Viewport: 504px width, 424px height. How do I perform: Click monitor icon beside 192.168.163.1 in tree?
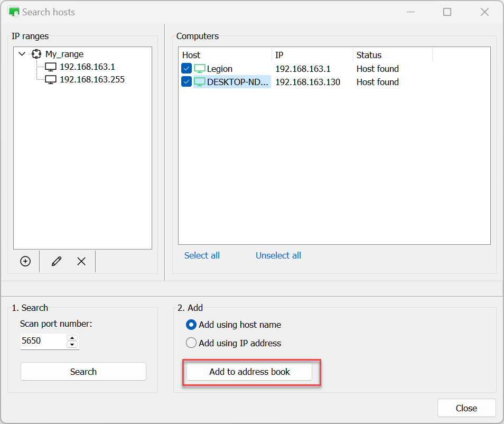coord(51,67)
